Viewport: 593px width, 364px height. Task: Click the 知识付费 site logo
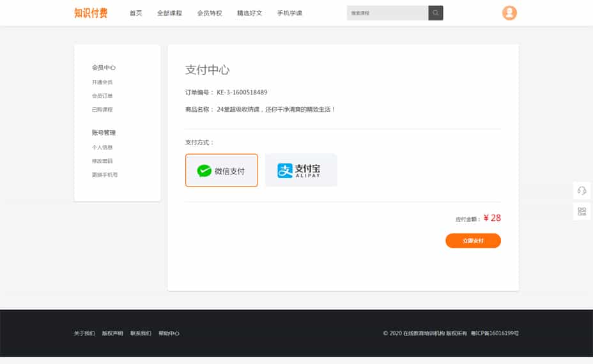tap(91, 13)
